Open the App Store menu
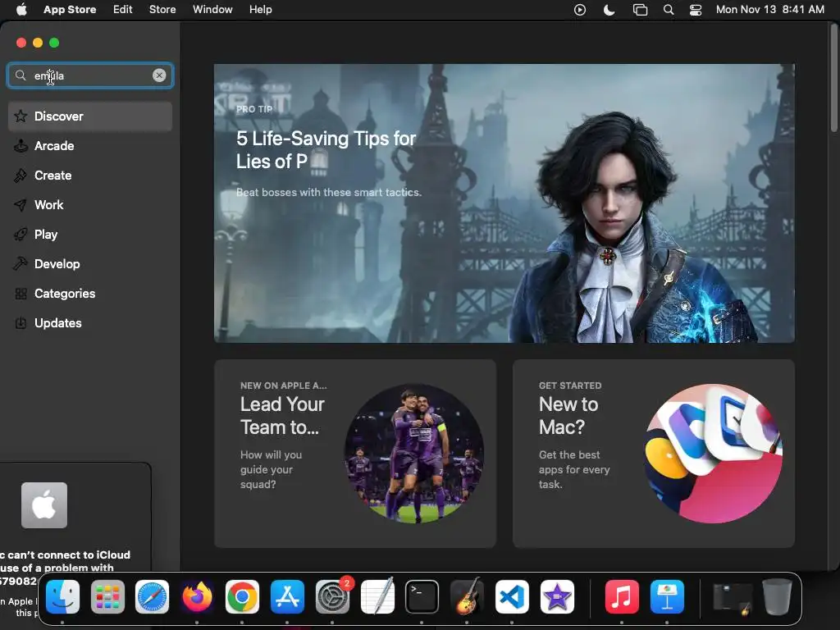Screen dimensions: 840x630 tap(70, 9)
